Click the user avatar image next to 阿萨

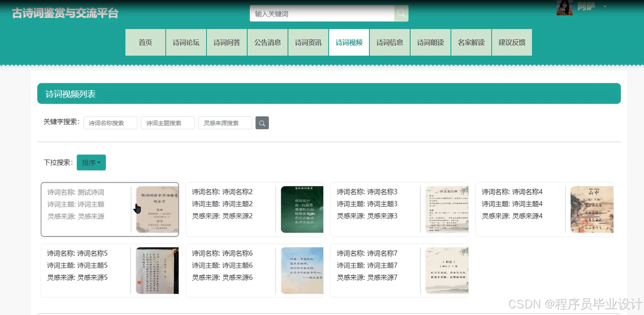click(x=565, y=7)
